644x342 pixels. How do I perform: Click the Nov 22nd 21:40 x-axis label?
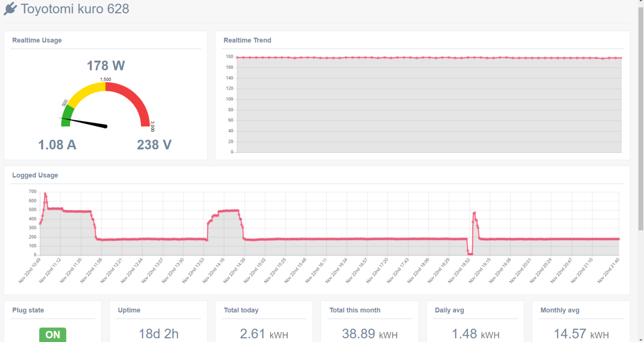pyautogui.click(x=608, y=270)
